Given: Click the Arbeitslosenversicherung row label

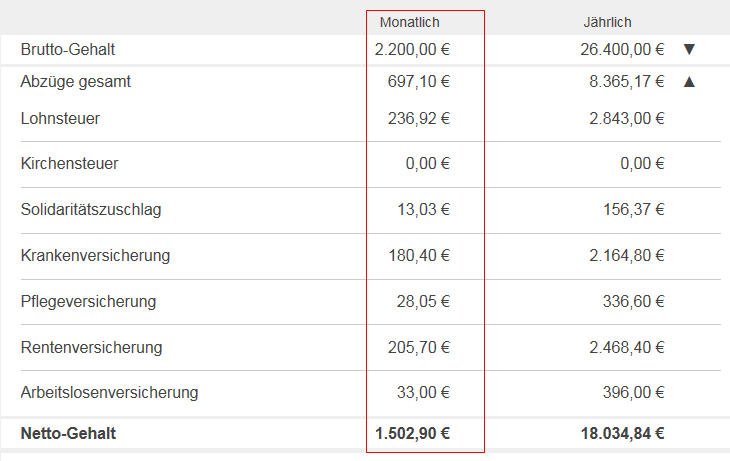Looking at the screenshot, I should point(109,393).
